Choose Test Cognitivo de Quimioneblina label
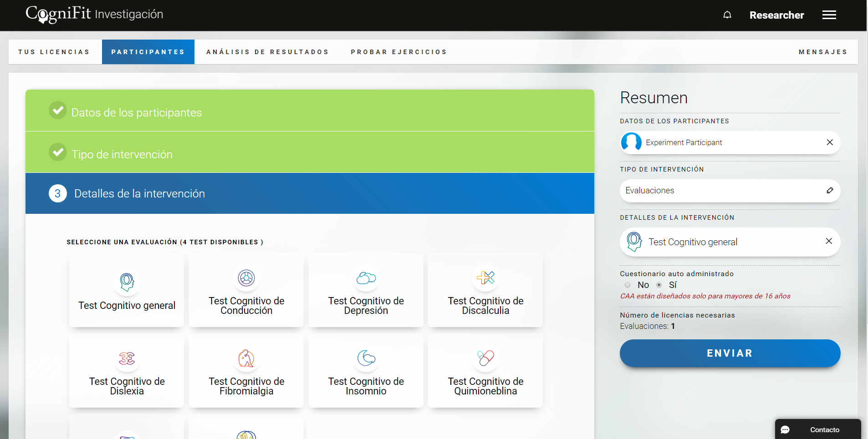The width and height of the screenshot is (868, 439). (485, 386)
